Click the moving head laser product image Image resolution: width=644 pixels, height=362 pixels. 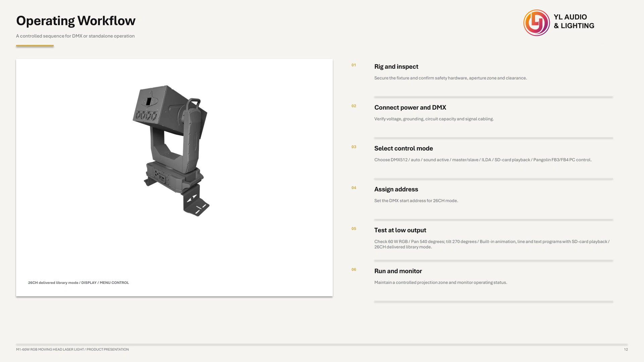pos(171,150)
